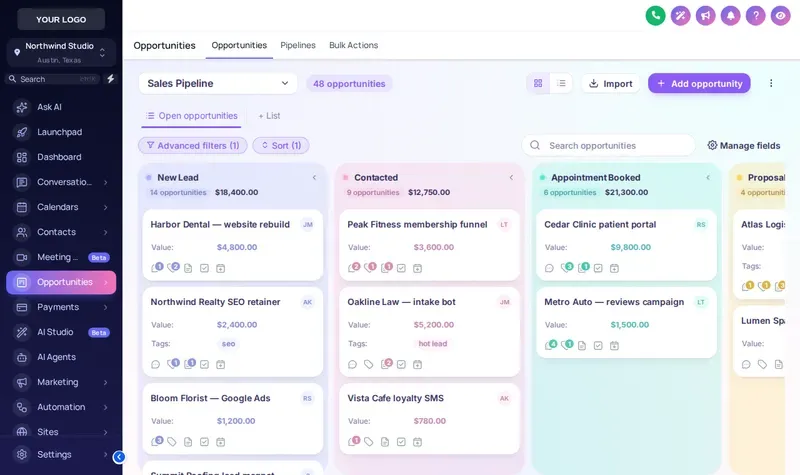Click notes icon on Vista Cafe card
Screen dimensions: 800x475
(385, 442)
